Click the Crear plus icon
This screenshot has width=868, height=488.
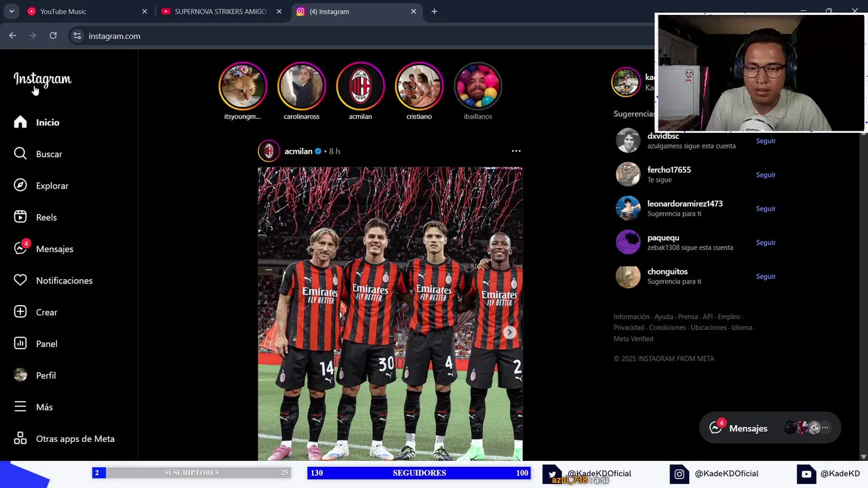pyautogui.click(x=20, y=312)
